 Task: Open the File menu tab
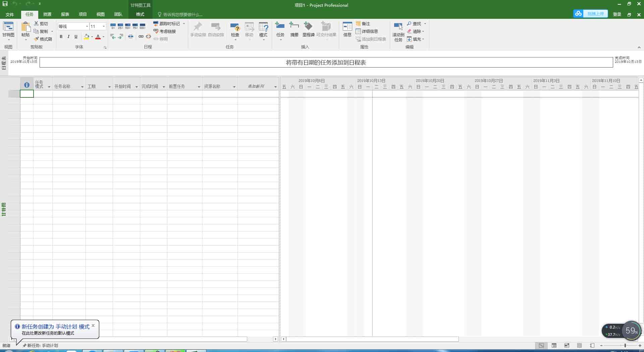[10, 14]
